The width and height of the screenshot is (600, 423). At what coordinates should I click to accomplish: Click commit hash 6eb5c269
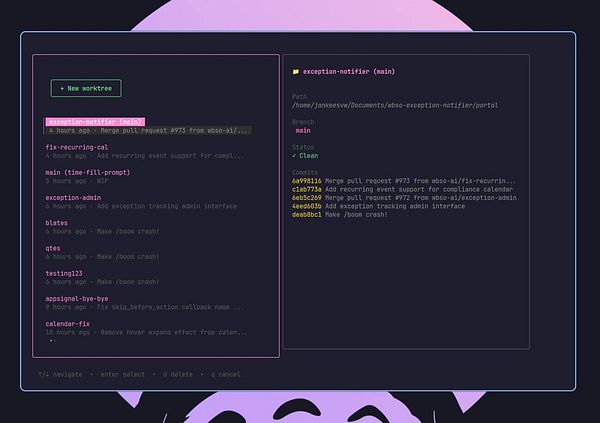(x=307, y=198)
